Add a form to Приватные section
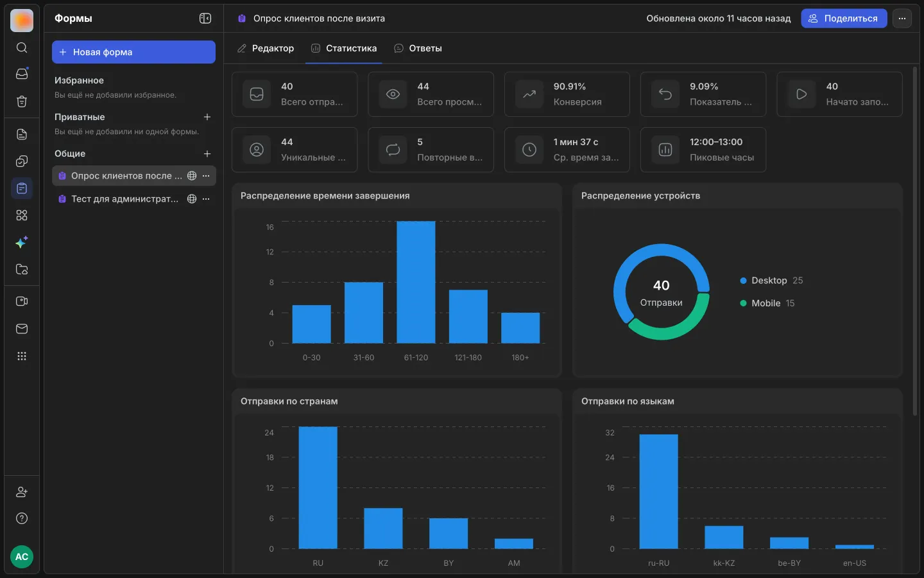This screenshot has width=924, height=578. pos(207,117)
